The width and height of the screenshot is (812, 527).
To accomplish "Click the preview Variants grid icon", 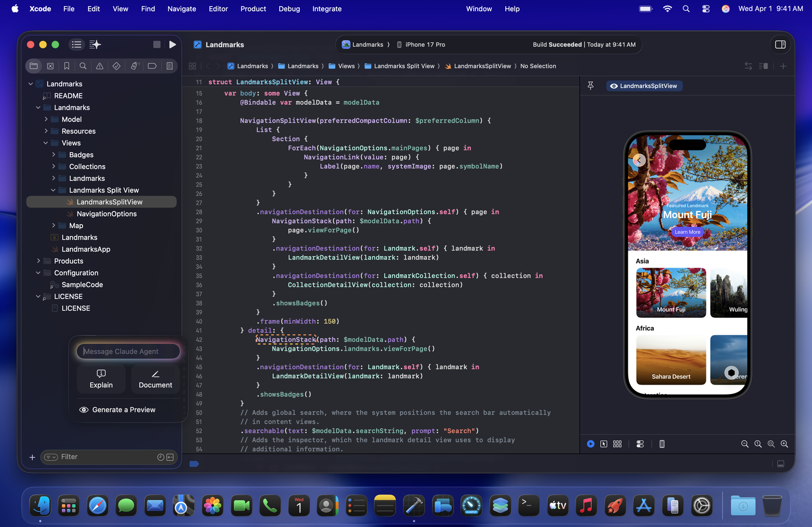I will coord(617,444).
